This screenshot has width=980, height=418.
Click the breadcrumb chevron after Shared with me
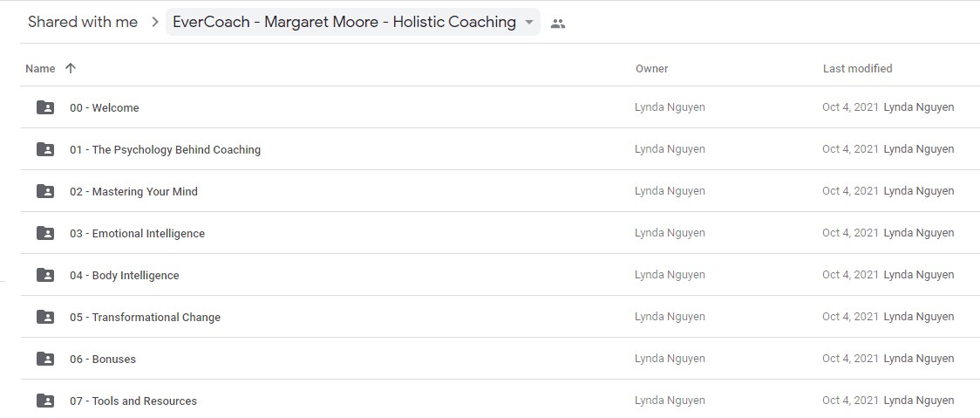click(155, 23)
